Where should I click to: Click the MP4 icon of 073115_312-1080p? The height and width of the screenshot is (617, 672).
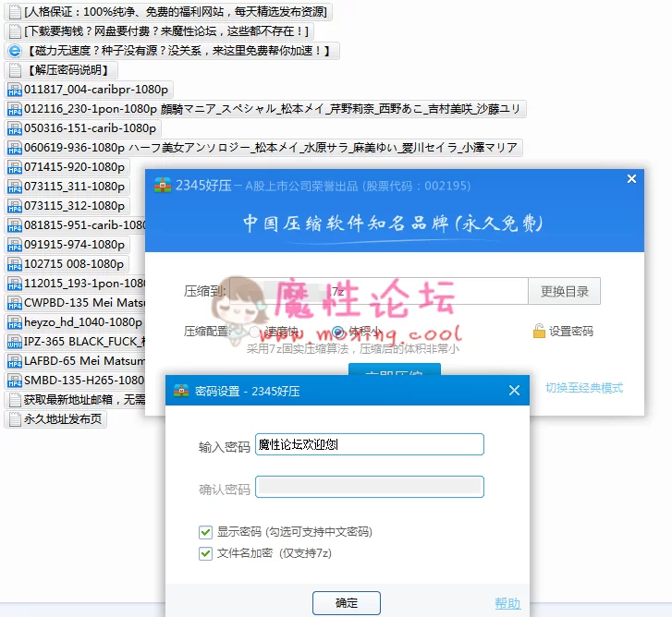[15, 206]
